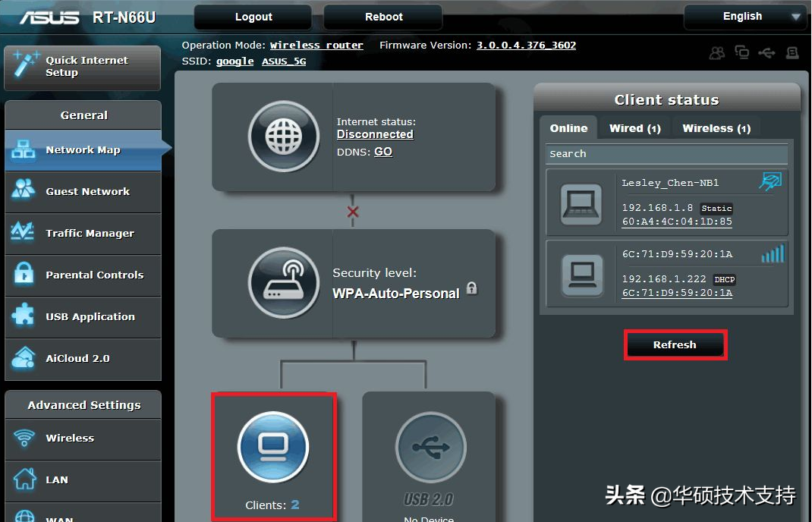Click the underlined 6C:71:D9:59:20:1A MAC link
The height and width of the screenshot is (522, 812).
point(677,293)
